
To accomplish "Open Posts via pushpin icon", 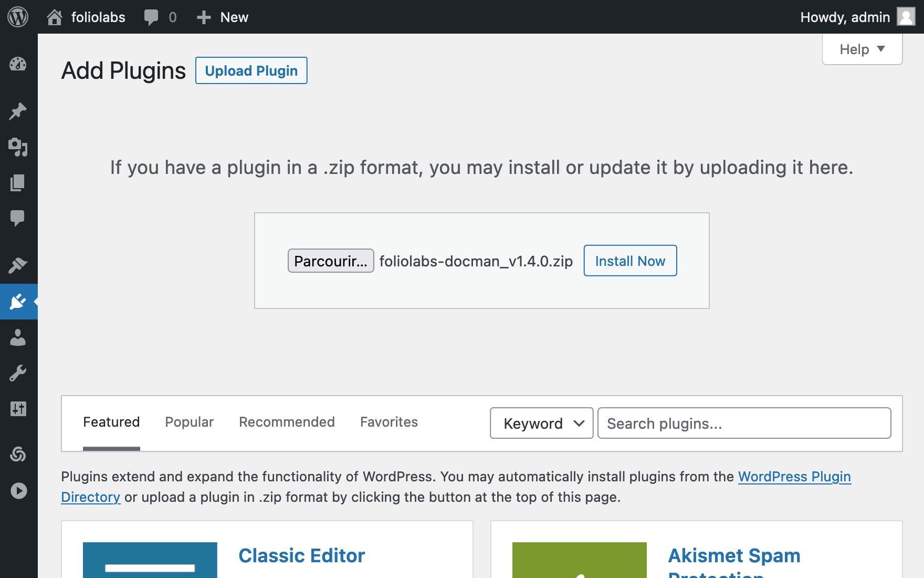I will click(18, 111).
